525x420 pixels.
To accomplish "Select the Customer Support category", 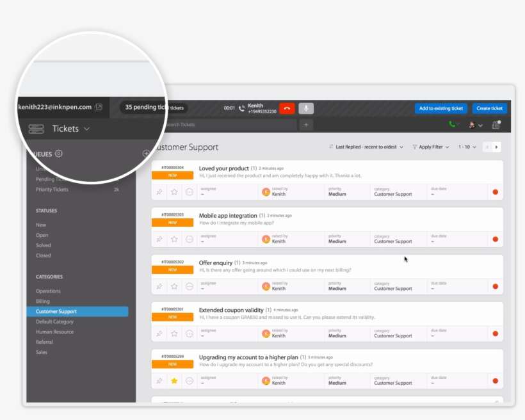I will (x=77, y=312).
